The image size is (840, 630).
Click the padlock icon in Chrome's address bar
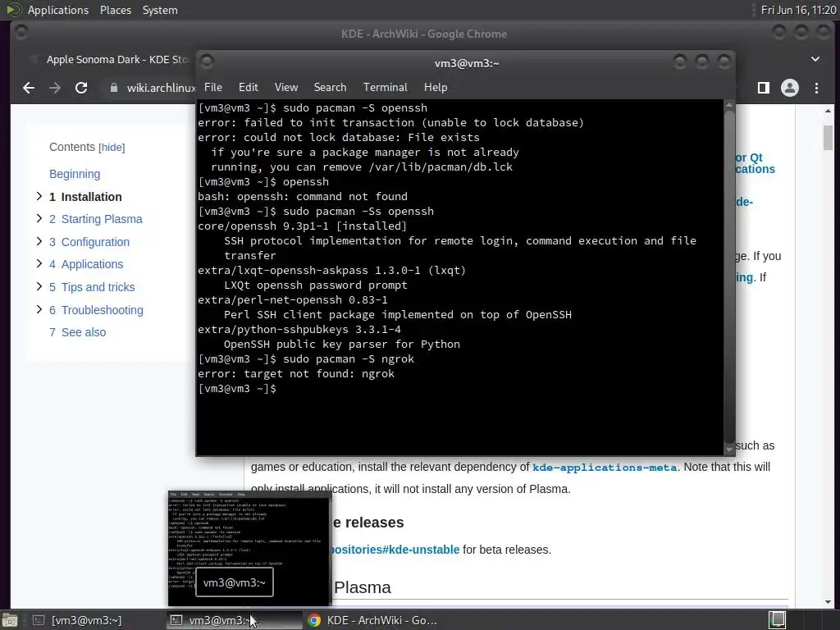pos(113,88)
